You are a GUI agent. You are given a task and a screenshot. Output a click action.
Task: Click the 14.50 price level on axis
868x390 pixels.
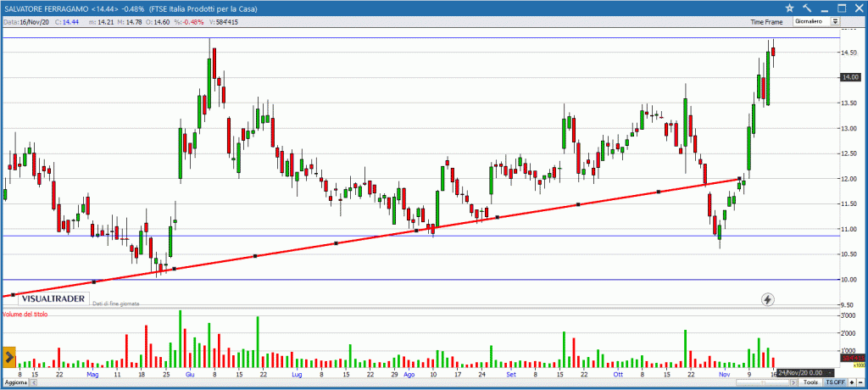coord(850,53)
